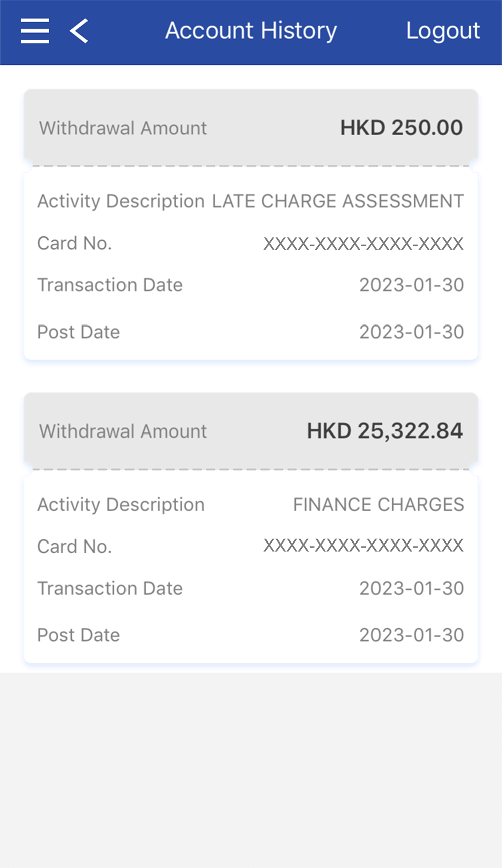Click the first Activity Description label
This screenshot has height=868, width=502.
121,201
